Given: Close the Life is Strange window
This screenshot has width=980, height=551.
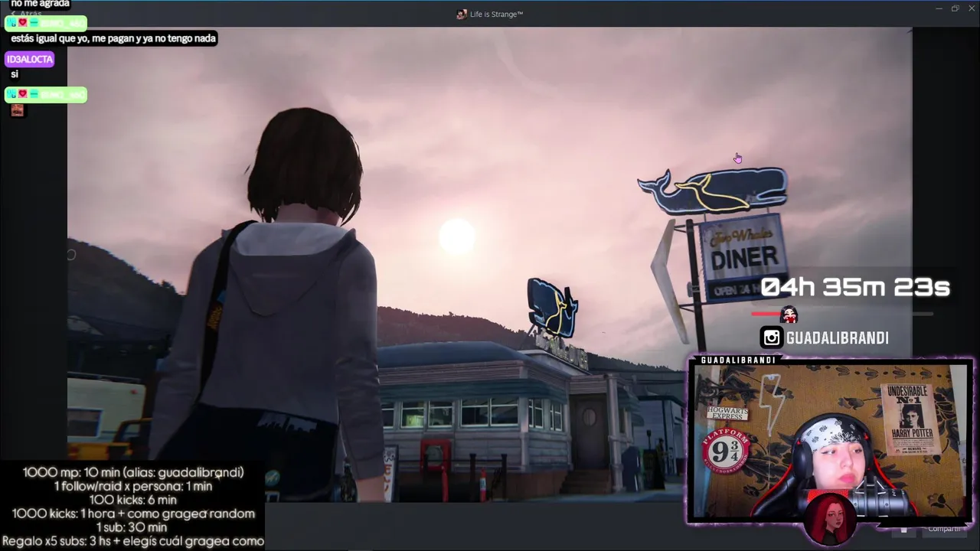Looking at the screenshot, I should point(972,8).
